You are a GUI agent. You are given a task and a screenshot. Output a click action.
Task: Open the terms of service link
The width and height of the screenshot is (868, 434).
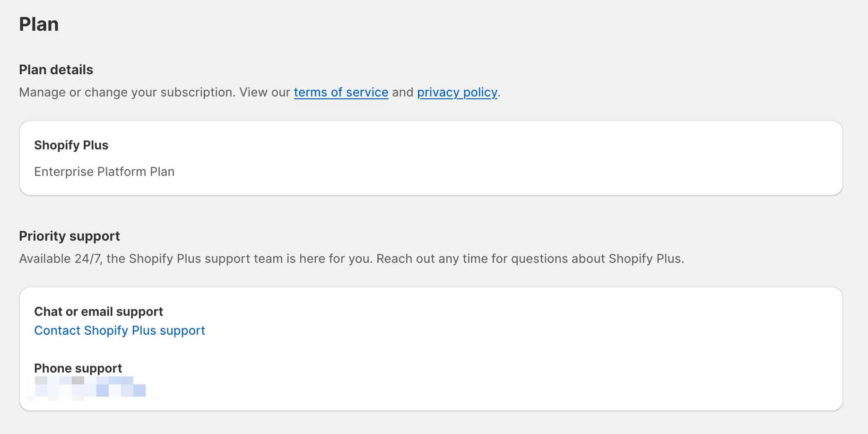point(341,92)
